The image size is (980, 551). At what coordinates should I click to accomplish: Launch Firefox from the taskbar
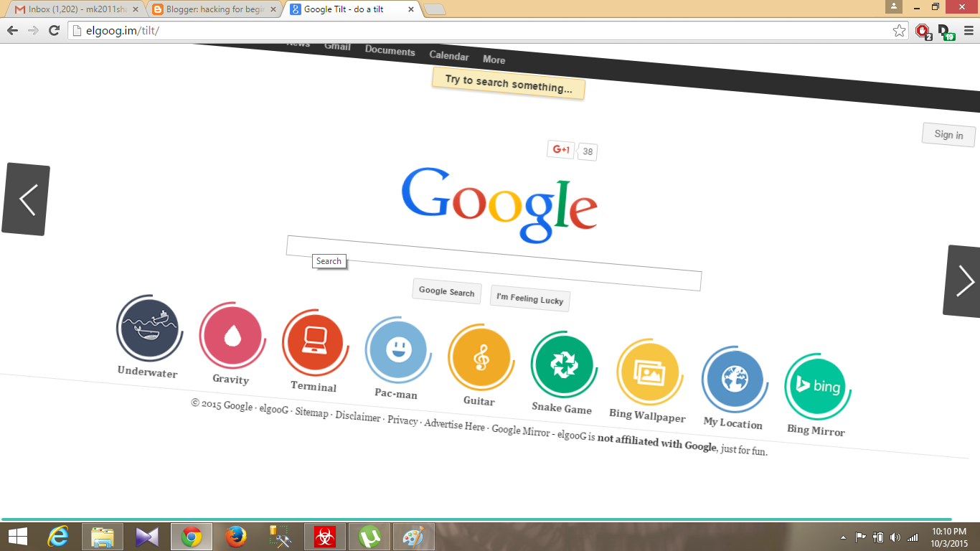pyautogui.click(x=236, y=536)
